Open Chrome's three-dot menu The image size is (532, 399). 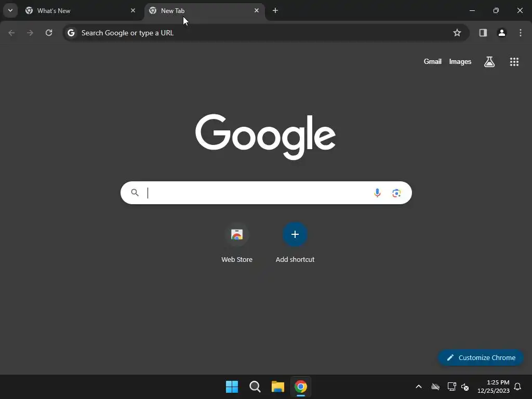(521, 33)
